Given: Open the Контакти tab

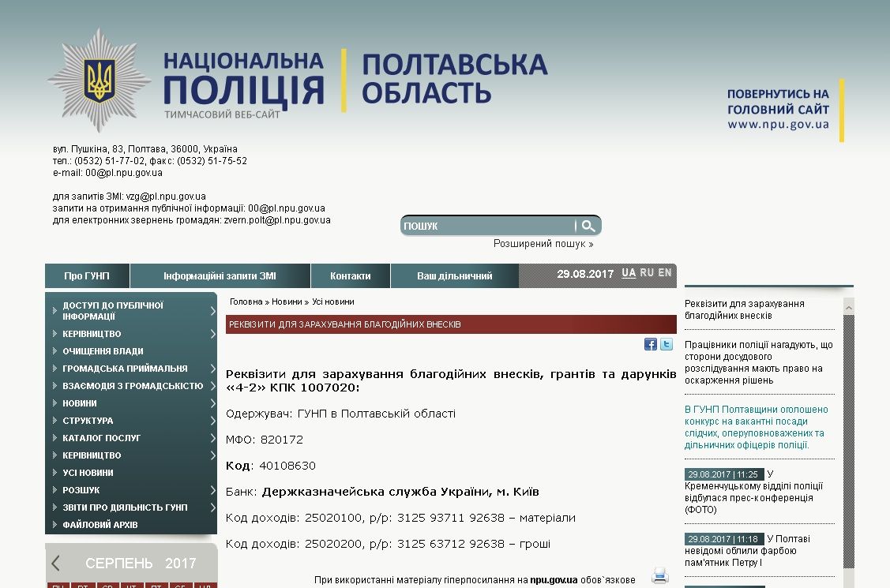Looking at the screenshot, I should click(x=350, y=275).
